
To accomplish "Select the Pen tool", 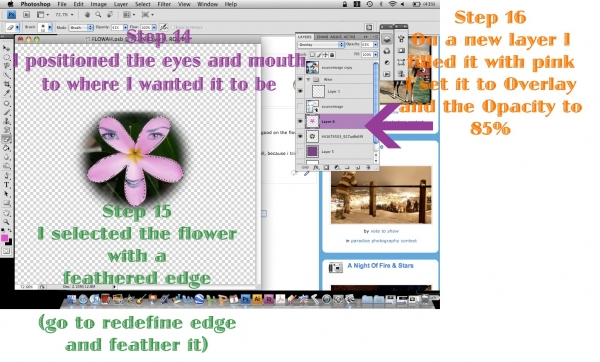I will click(x=6, y=176).
